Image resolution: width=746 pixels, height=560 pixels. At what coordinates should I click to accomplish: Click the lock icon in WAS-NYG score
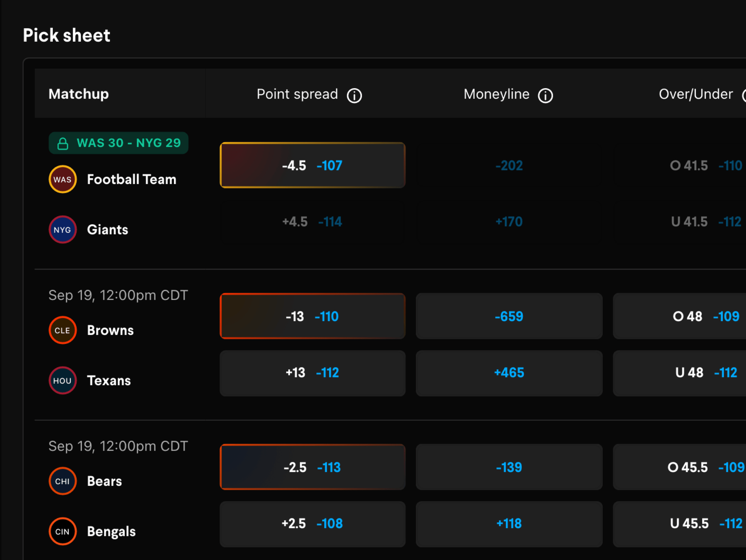(x=63, y=143)
